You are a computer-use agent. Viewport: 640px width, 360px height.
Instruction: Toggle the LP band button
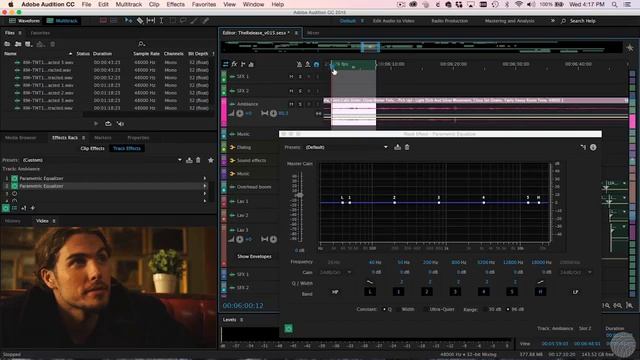(576, 292)
